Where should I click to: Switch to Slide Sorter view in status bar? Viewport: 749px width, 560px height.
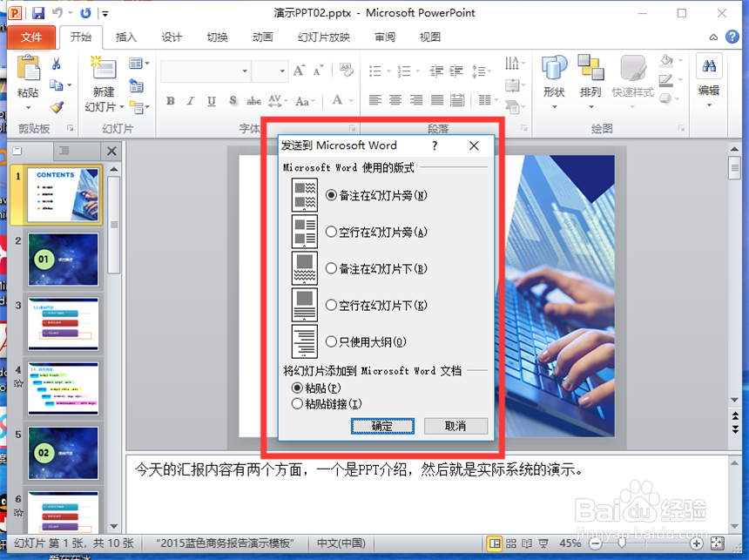pyautogui.click(x=511, y=543)
